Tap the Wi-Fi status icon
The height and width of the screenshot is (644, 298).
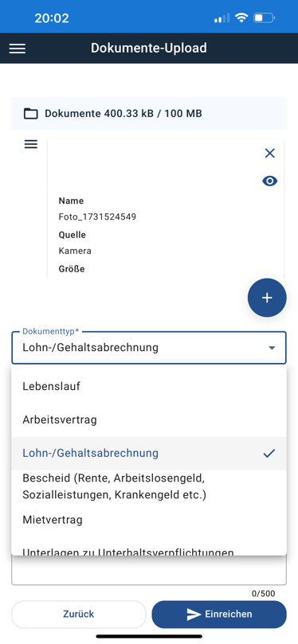[x=241, y=18]
